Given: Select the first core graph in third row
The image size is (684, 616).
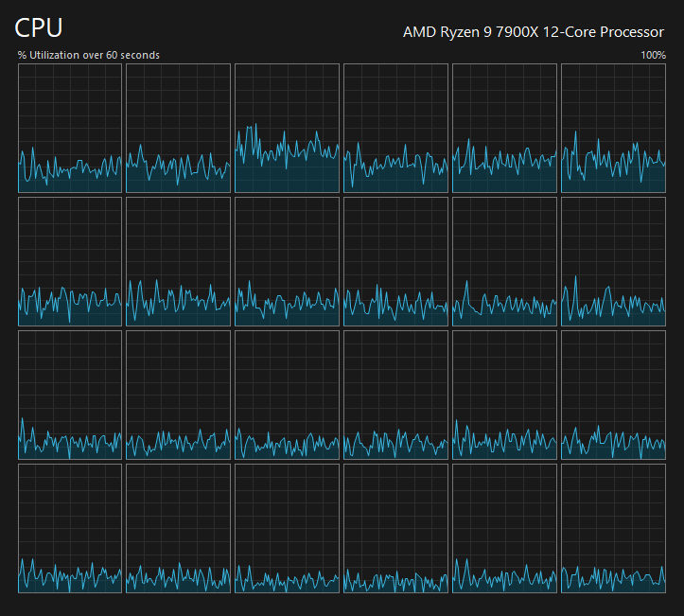Looking at the screenshot, I should click(x=70, y=395).
